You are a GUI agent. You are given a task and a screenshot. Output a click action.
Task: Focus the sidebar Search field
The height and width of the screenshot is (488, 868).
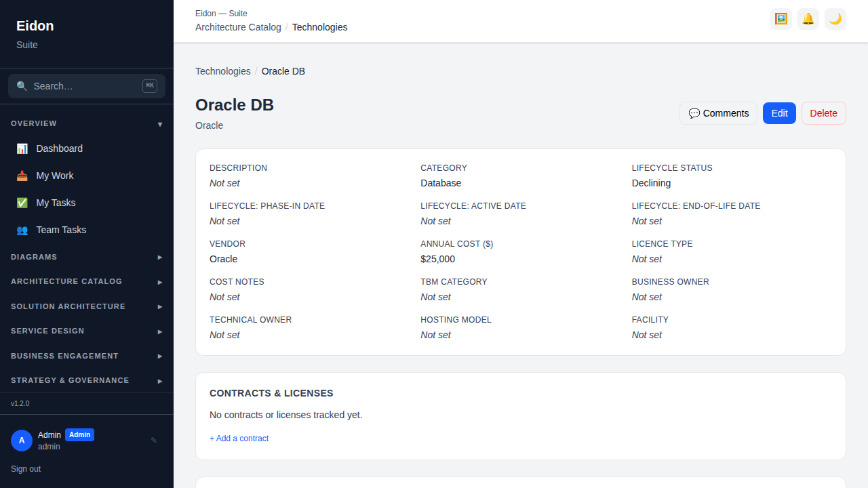(87, 86)
